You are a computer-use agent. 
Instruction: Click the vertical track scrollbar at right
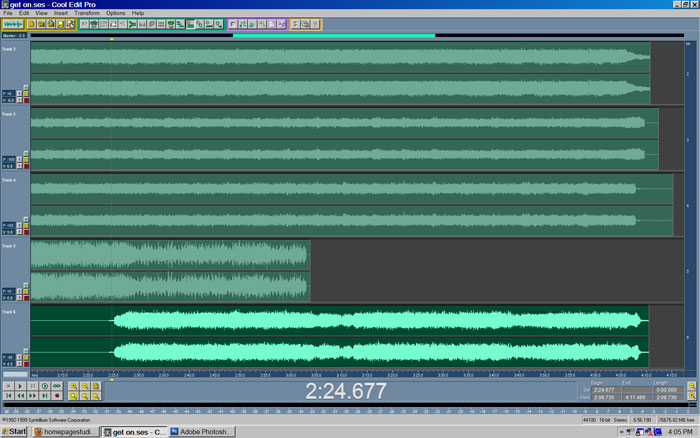click(688, 205)
